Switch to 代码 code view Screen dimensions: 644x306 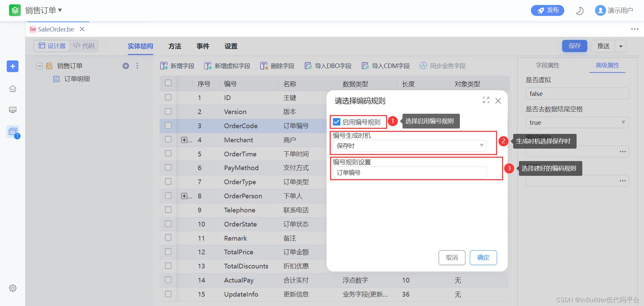click(84, 46)
